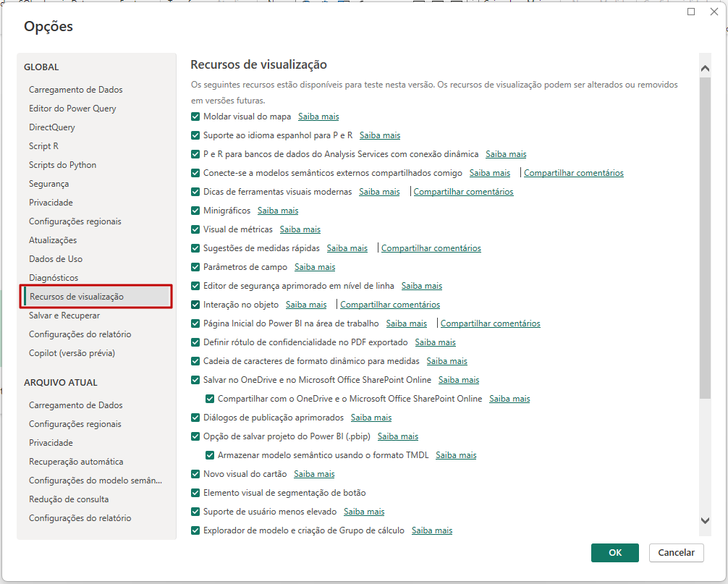Toggle Novo visual do cartão checkbox
Viewport: 728px width, 584px height.
pyautogui.click(x=195, y=474)
